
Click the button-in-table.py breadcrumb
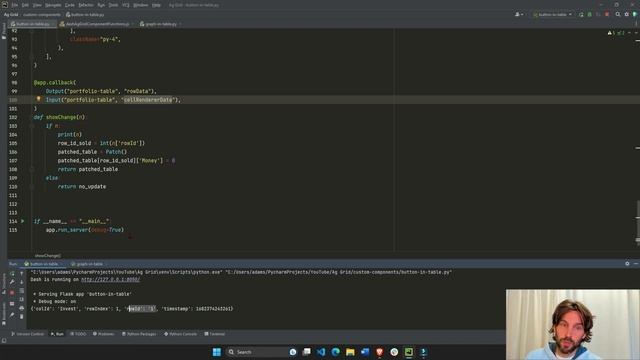pos(85,15)
